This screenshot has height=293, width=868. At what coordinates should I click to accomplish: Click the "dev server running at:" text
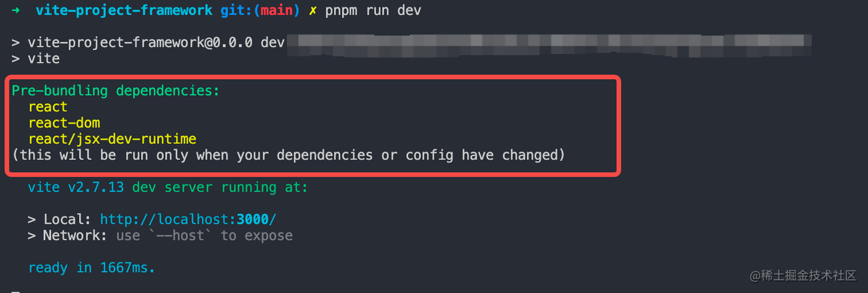tap(220, 187)
